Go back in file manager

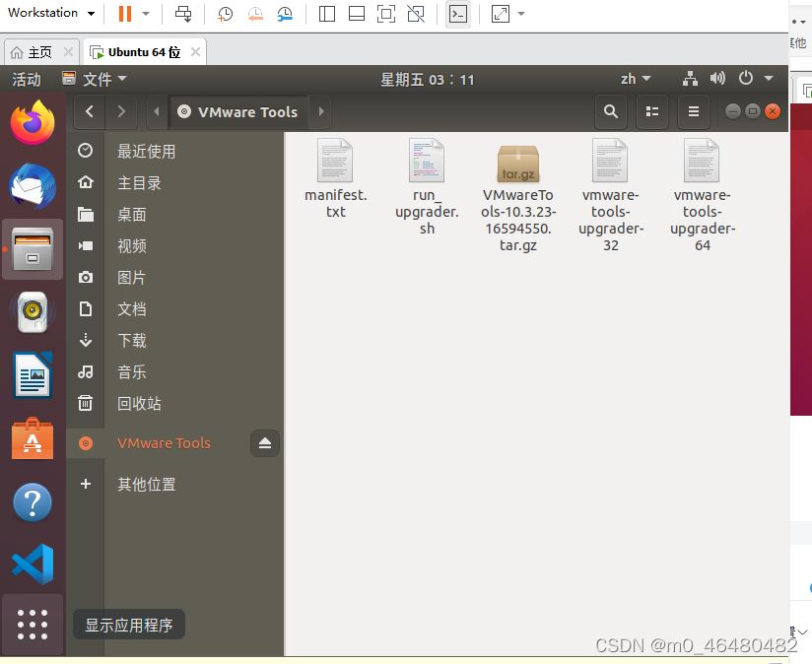coord(90,111)
